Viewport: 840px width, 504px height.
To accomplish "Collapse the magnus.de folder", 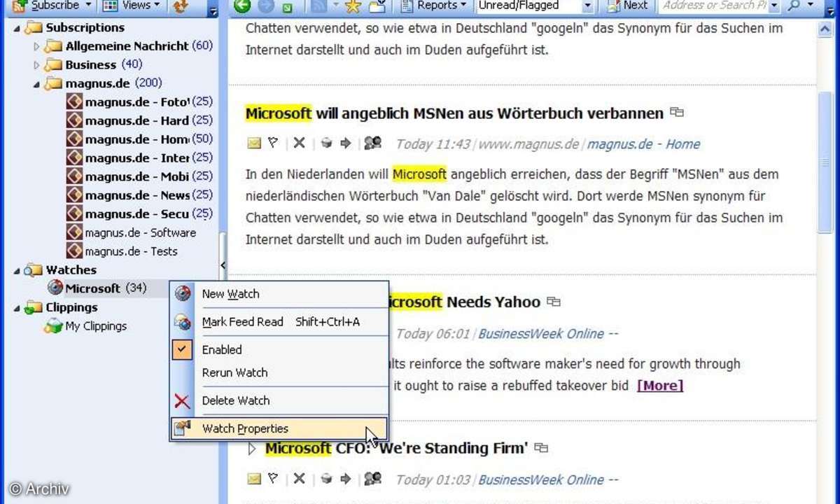I will (x=36, y=84).
